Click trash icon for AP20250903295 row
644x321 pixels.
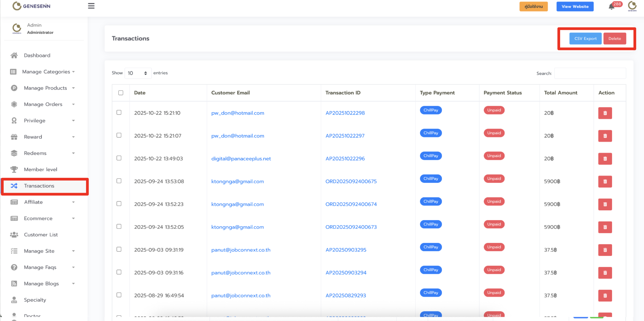605,250
